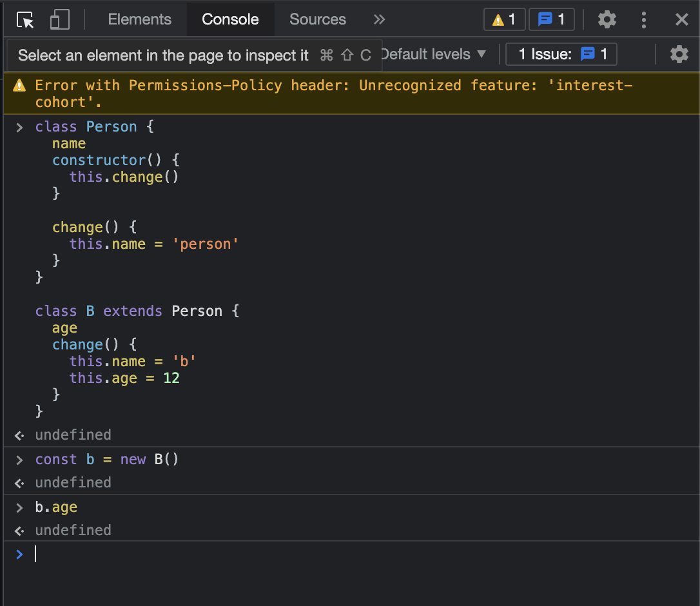
Task: Activate the Inspect element picker tool
Action: click(x=24, y=19)
